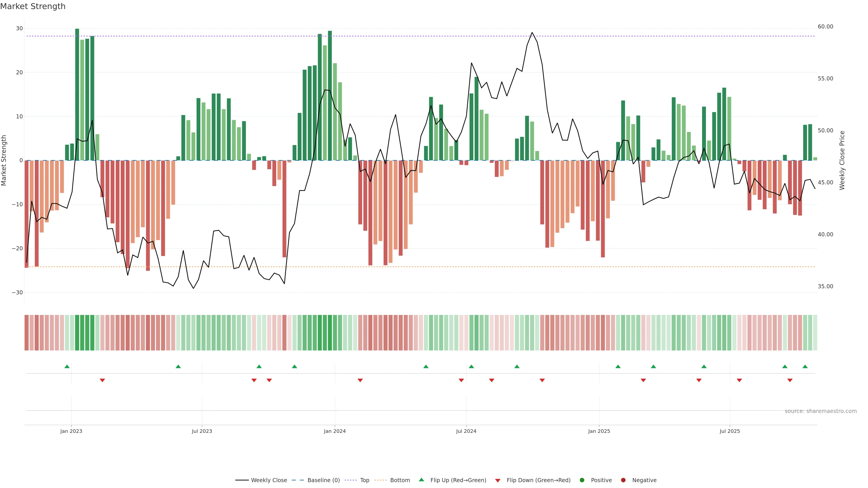Viewport: 868px width, 488px height.
Task: Click the earliest green flip-up triangle marker
Action: click(x=67, y=366)
